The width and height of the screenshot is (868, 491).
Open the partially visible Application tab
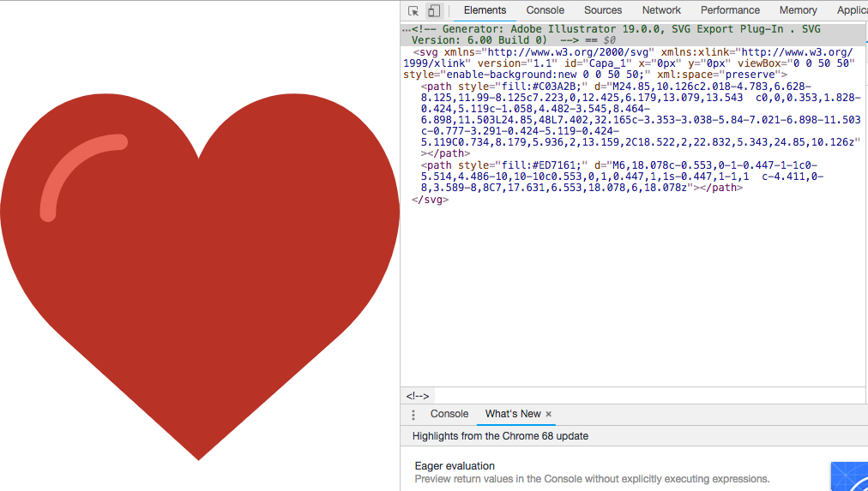[x=852, y=10]
